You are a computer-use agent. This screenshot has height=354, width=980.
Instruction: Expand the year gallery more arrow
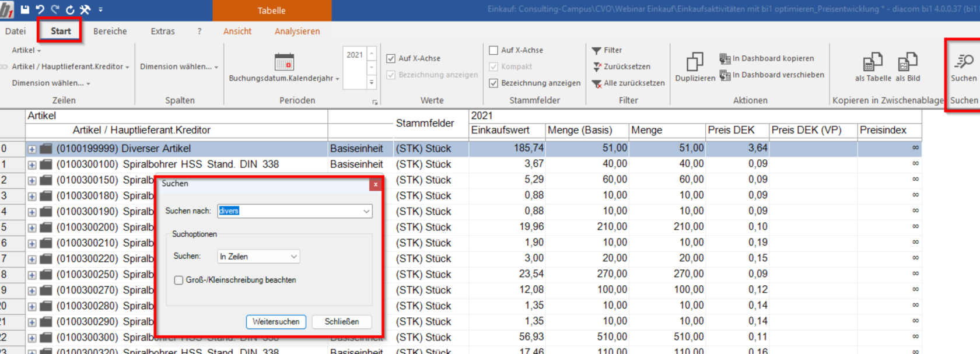coord(372,83)
